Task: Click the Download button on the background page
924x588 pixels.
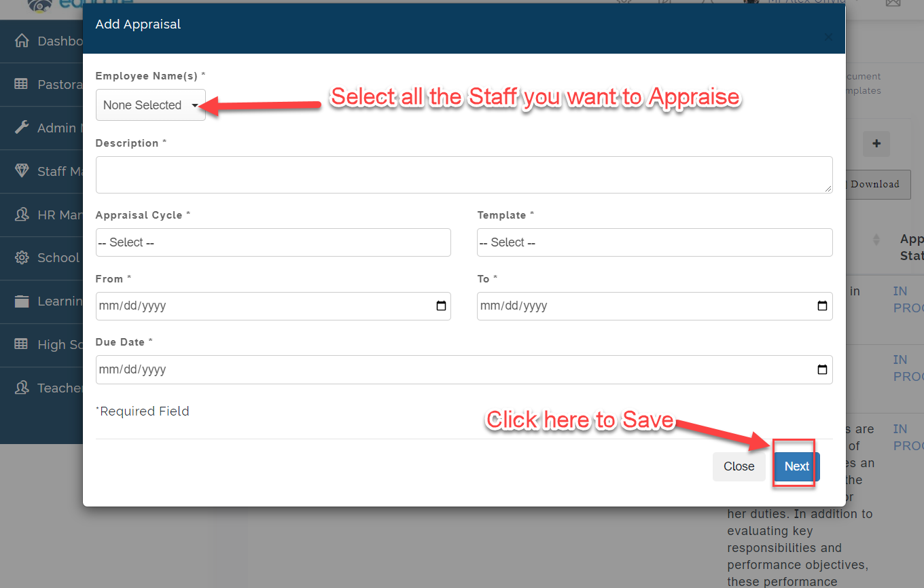Action: [877, 184]
